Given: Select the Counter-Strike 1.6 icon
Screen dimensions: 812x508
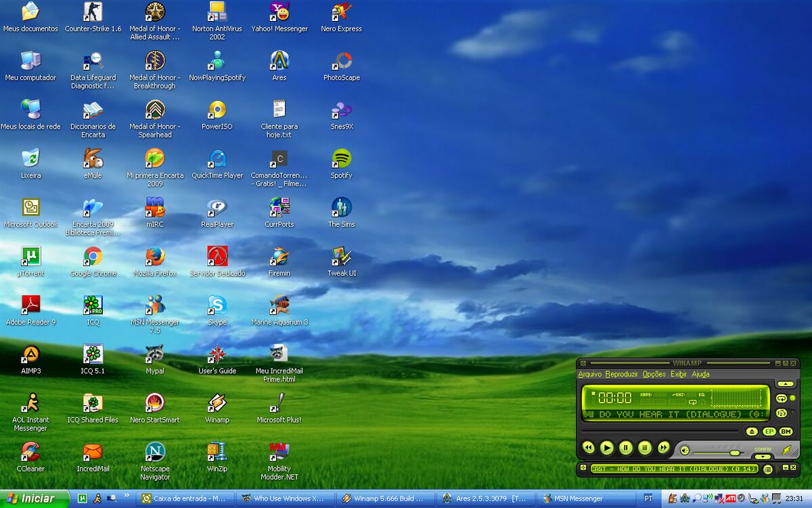Looking at the screenshot, I should pyautogui.click(x=93, y=12).
